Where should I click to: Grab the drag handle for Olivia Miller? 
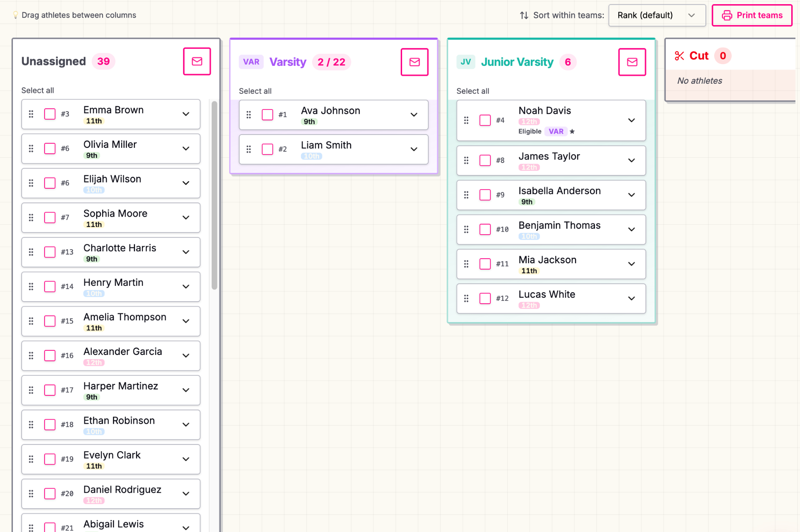coord(31,148)
